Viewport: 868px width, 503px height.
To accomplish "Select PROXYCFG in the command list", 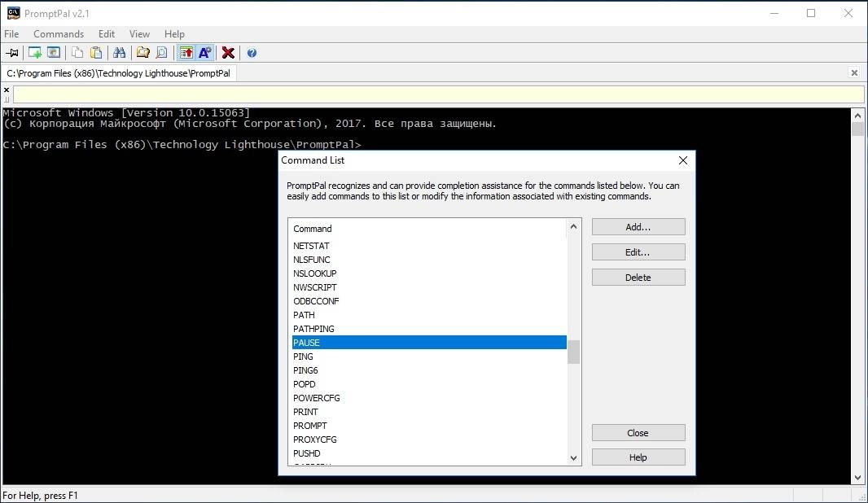I will pyautogui.click(x=429, y=440).
